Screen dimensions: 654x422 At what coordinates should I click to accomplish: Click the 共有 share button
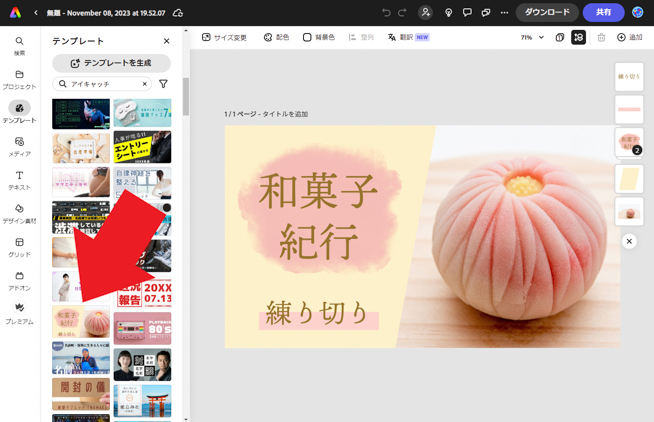tap(603, 13)
